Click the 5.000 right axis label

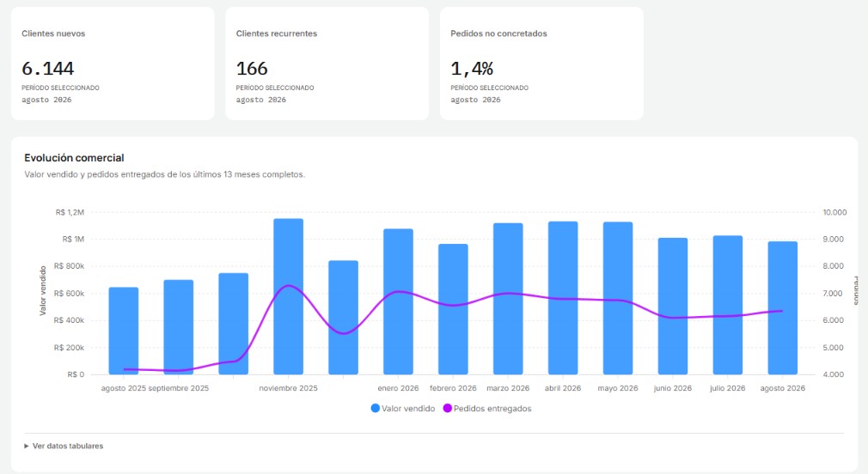[x=833, y=348]
